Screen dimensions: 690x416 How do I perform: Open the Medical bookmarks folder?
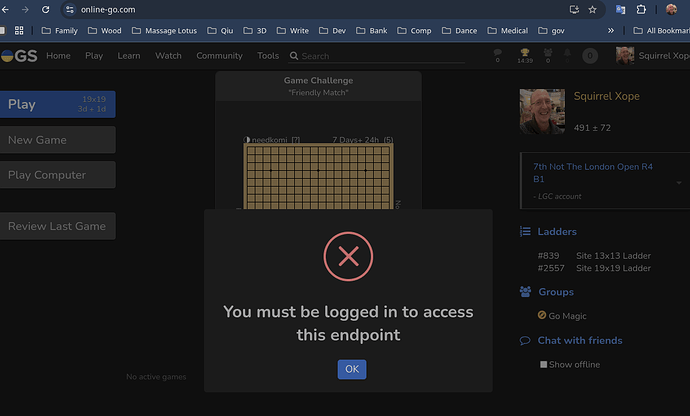(x=507, y=30)
